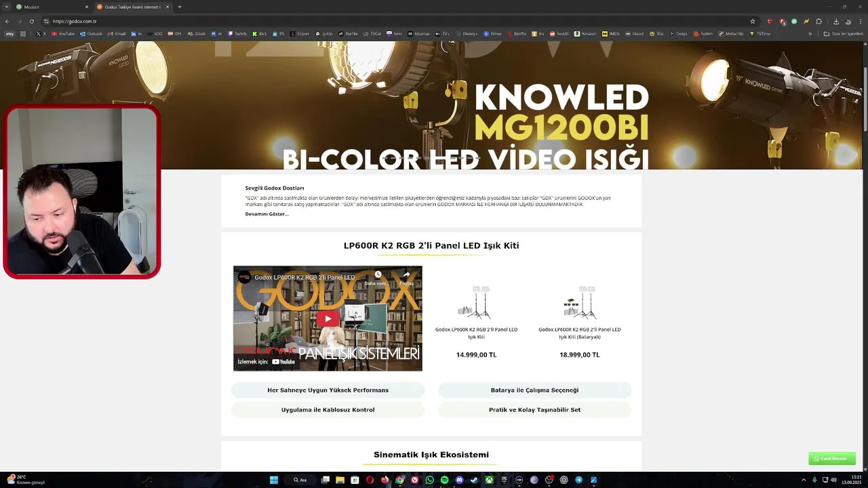Open the Twitch bookmark

point(237,33)
